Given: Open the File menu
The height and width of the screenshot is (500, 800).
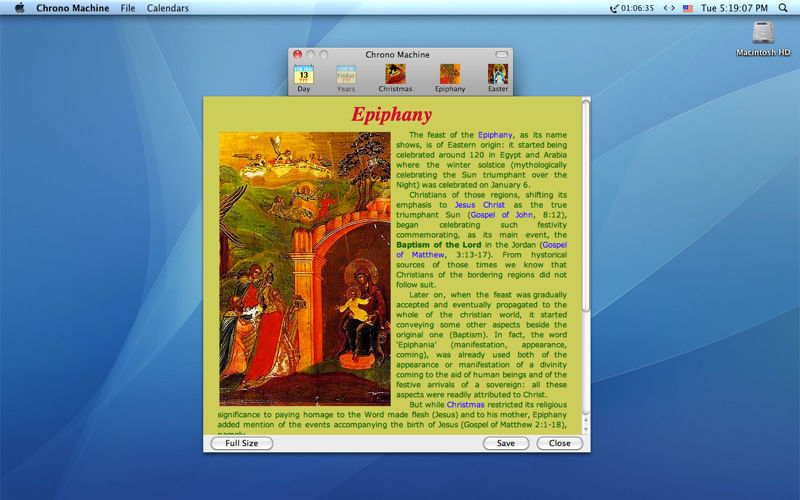Looking at the screenshot, I should pos(128,8).
